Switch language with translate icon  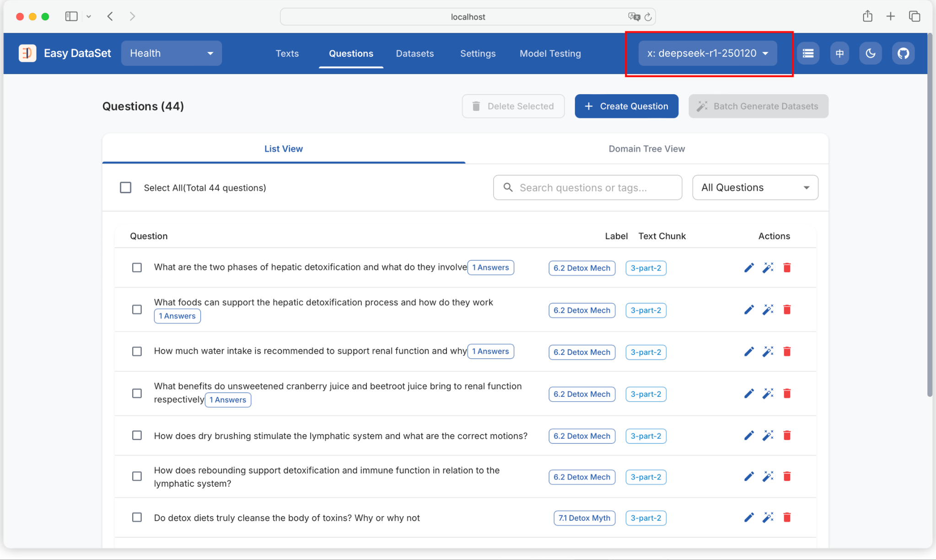pyautogui.click(x=839, y=54)
